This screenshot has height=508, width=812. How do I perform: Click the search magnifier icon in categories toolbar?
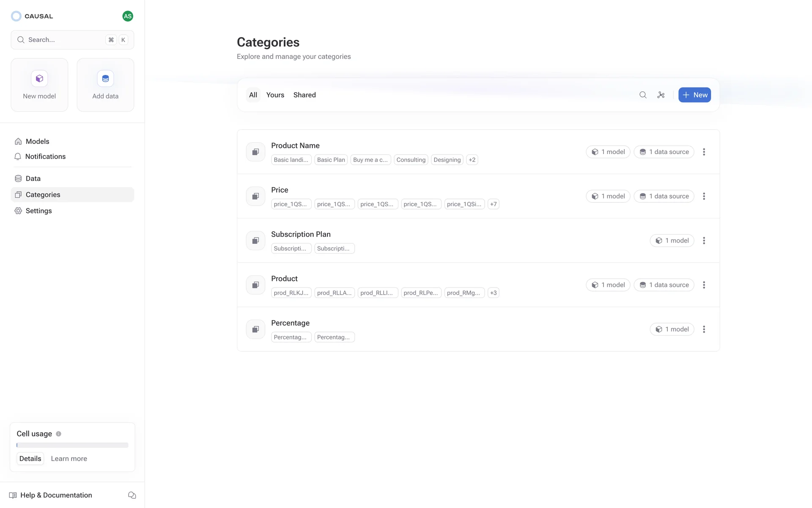click(643, 95)
